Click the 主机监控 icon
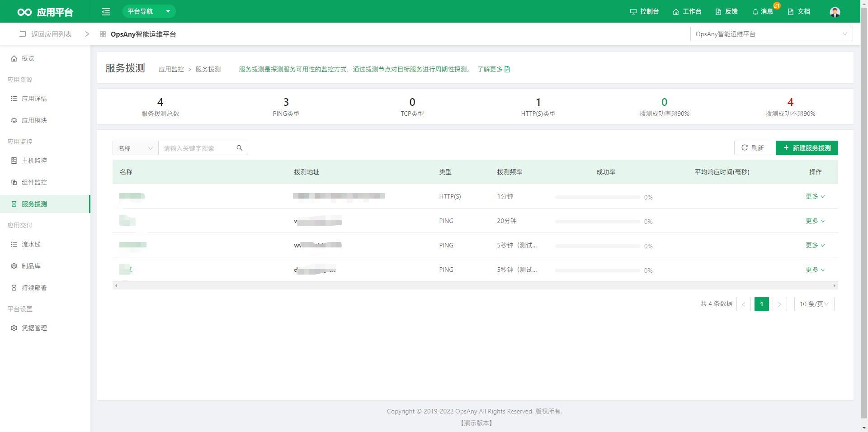 click(14, 161)
